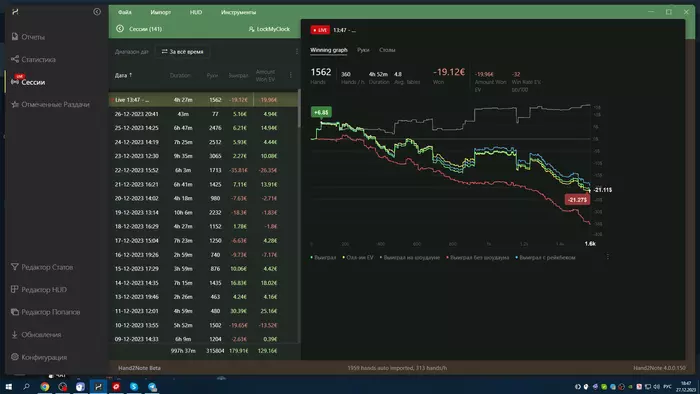
Task: Select the 23-12-2023 12:30 session row
Action: (x=203, y=156)
